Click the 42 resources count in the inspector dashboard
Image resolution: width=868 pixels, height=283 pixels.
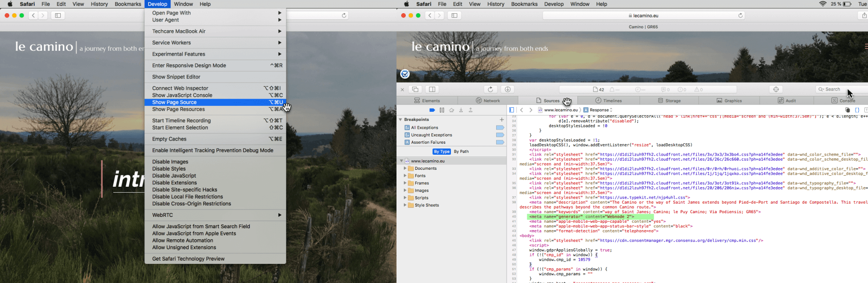[x=598, y=89]
